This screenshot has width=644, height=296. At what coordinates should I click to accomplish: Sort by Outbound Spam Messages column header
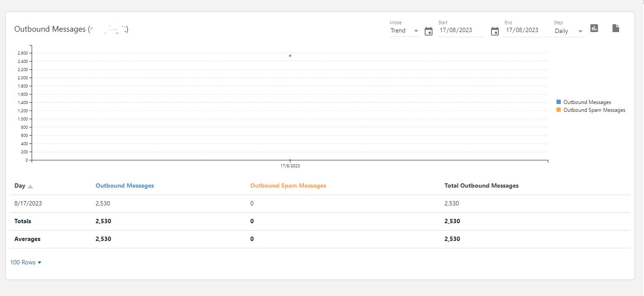tap(288, 185)
